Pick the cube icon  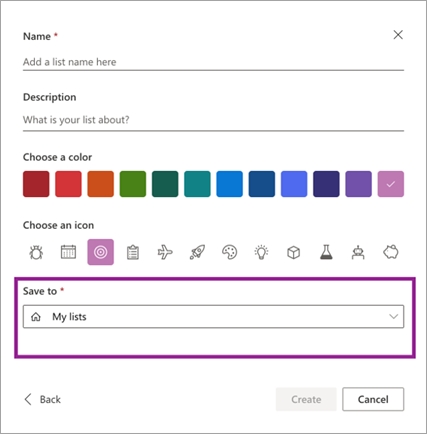[x=294, y=252]
